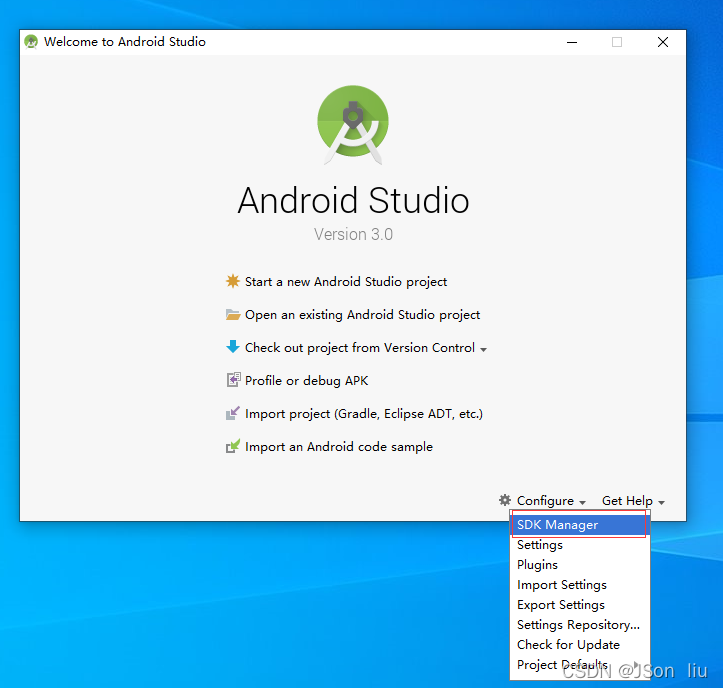This screenshot has width=723, height=688.
Task: Select Export Settings menu entry
Action: click(x=580, y=605)
